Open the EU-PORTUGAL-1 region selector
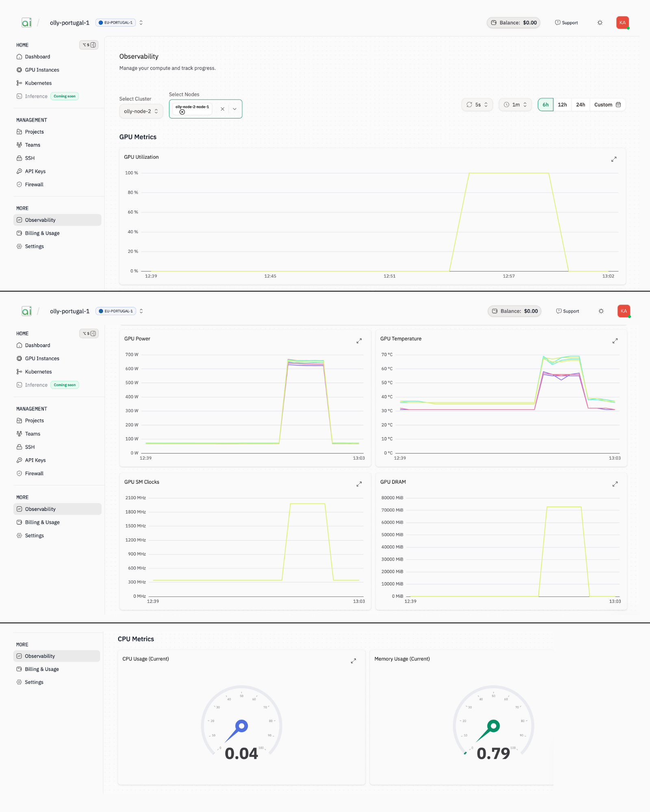The height and width of the screenshot is (812, 650). [116, 23]
